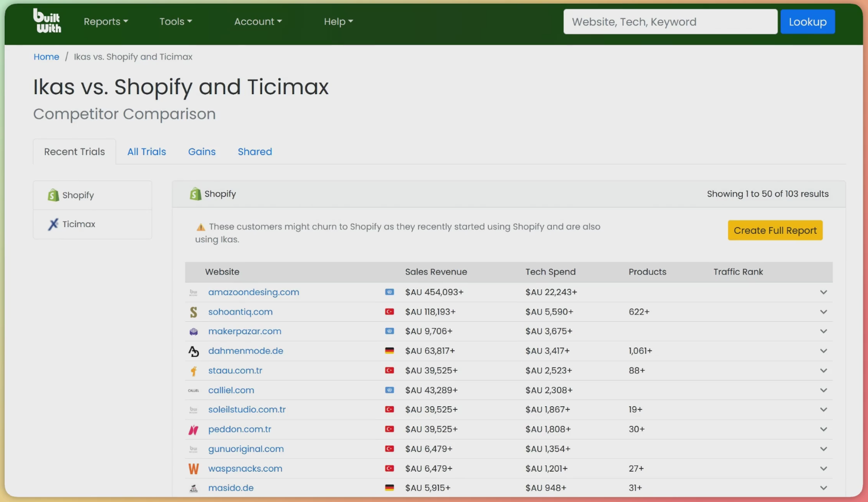Click sohoantiq.com favicon

click(194, 312)
